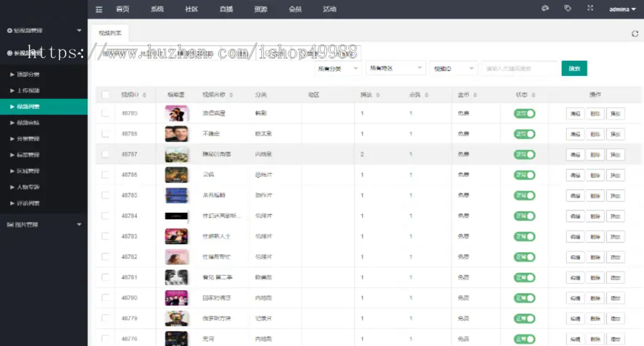Sort by 点赞 column sort arrows
644x346 pixels.
[426, 95]
